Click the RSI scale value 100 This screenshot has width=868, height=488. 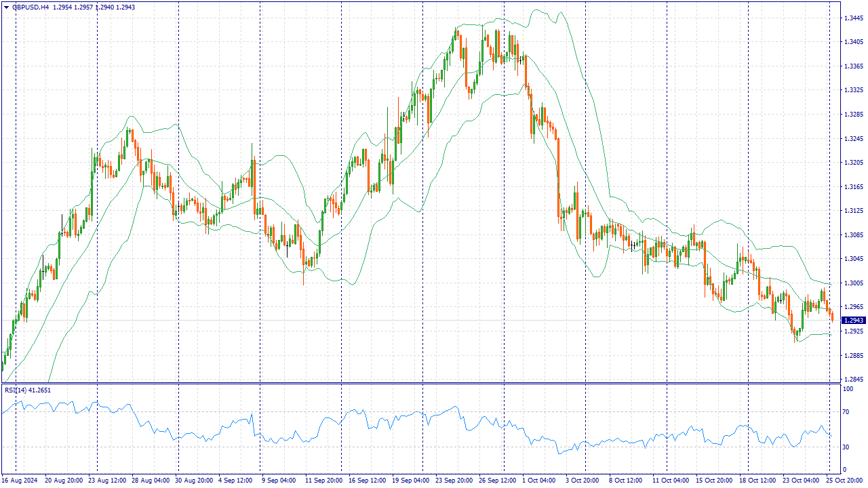click(x=848, y=390)
